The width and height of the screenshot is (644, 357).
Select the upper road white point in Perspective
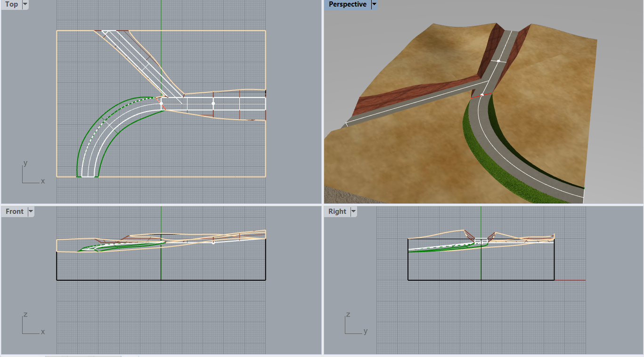[x=498, y=61]
